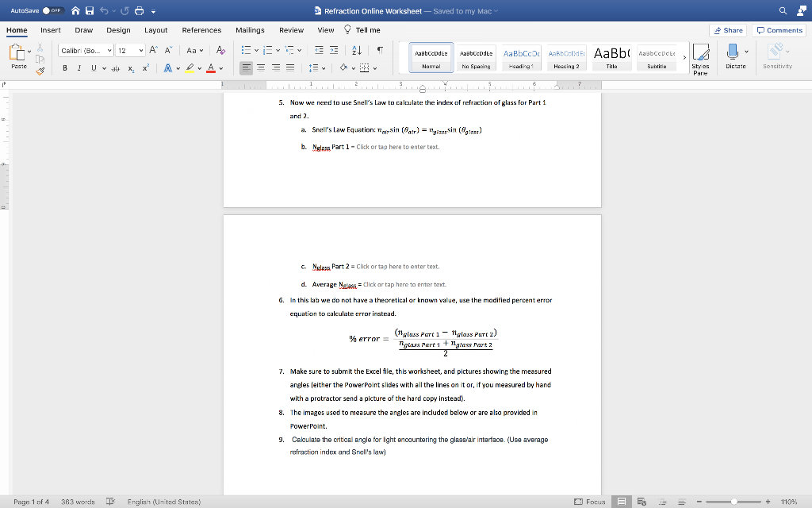Apply subscript formatting

(x=131, y=68)
